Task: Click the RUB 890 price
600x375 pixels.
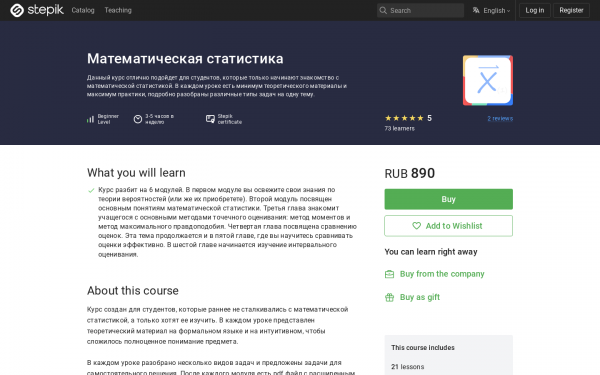Action: [410, 173]
